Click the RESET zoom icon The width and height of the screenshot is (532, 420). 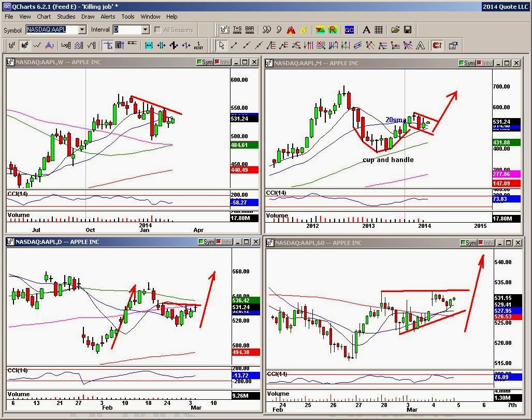(199, 45)
